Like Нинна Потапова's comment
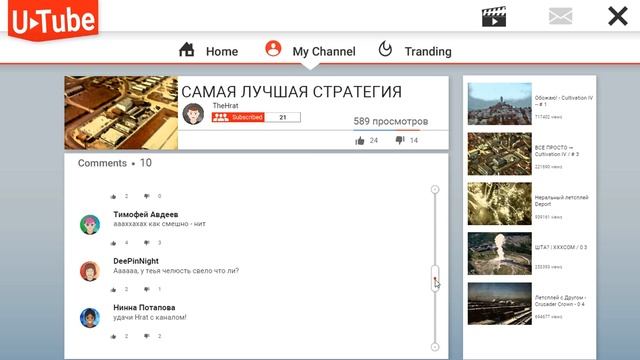This screenshot has width=640, height=360. click(113, 337)
